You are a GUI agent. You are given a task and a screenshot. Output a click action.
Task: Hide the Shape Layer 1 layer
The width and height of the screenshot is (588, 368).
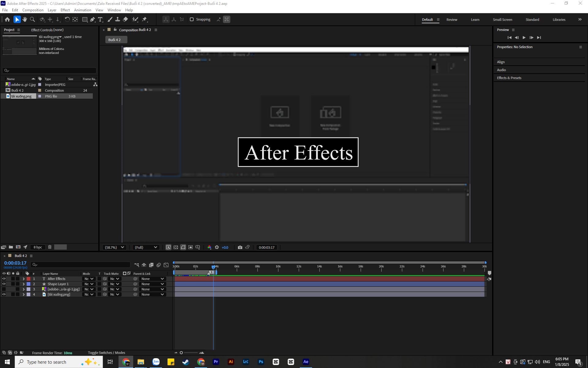point(4,284)
